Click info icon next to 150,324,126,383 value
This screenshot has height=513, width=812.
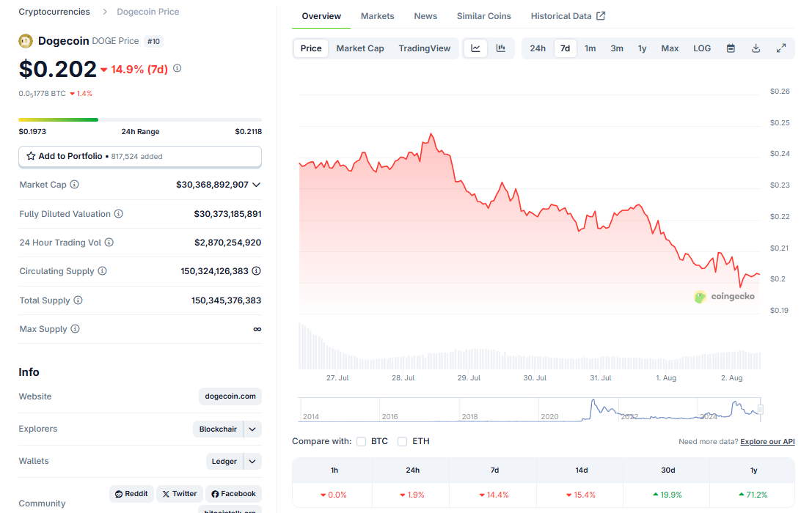[x=256, y=271]
